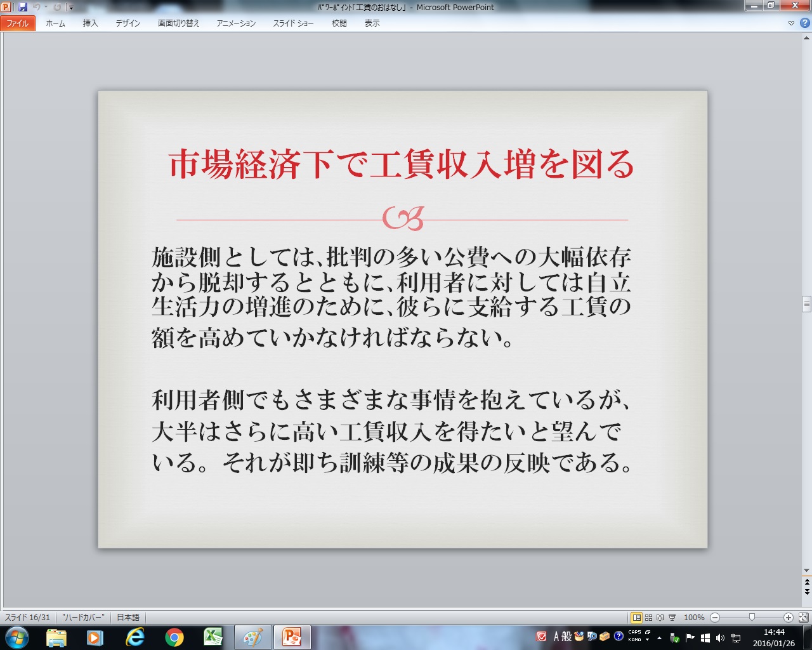The height and width of the screenshot is (650, 812).
Task: Click the IME help question mark icon
Action: click(x=619, y=636)
